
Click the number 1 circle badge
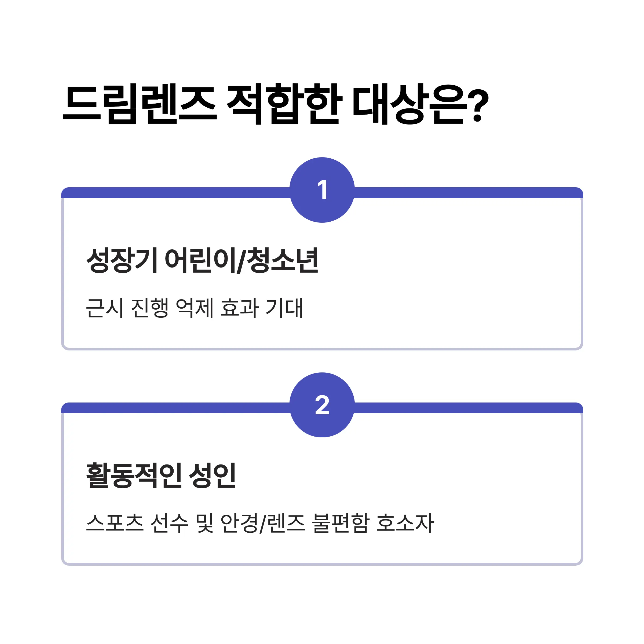click(322, 190)
